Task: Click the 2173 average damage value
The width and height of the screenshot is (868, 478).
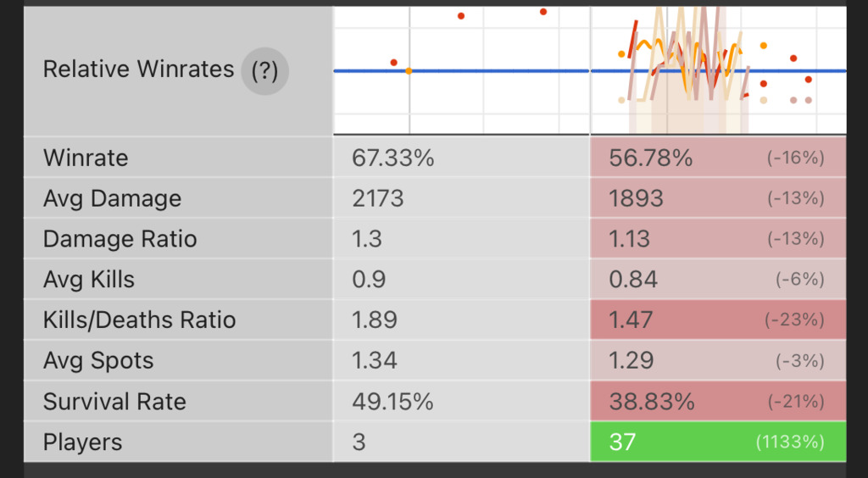Action: tap(378, 198)
